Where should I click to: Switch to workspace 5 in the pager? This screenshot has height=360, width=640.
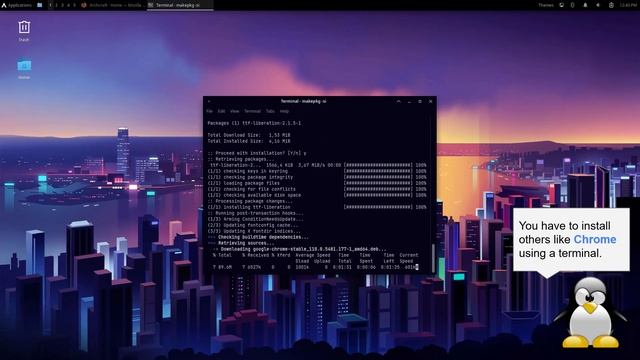pyautogui.click(x=74, y=5)
